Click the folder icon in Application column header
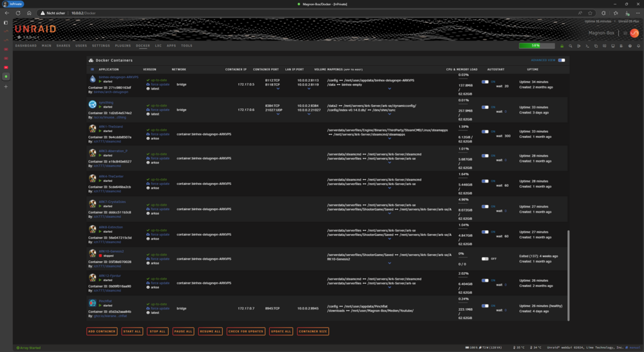 click(92, 70)
